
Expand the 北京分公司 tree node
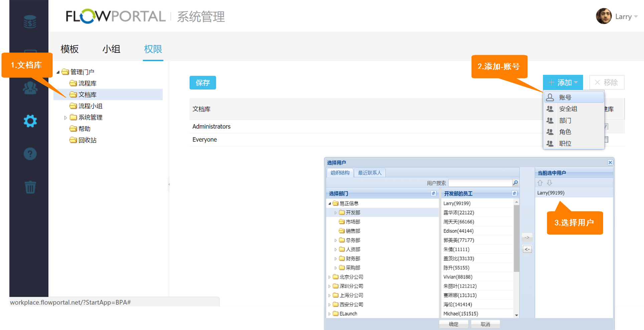pyautogui.click(x=329, y=277)
